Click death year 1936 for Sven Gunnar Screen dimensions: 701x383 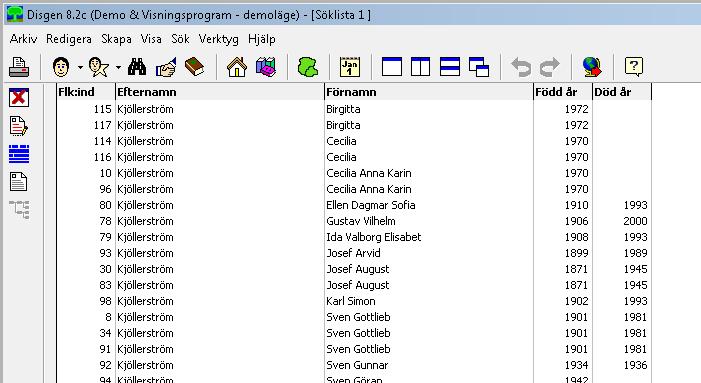coord(635,365)
